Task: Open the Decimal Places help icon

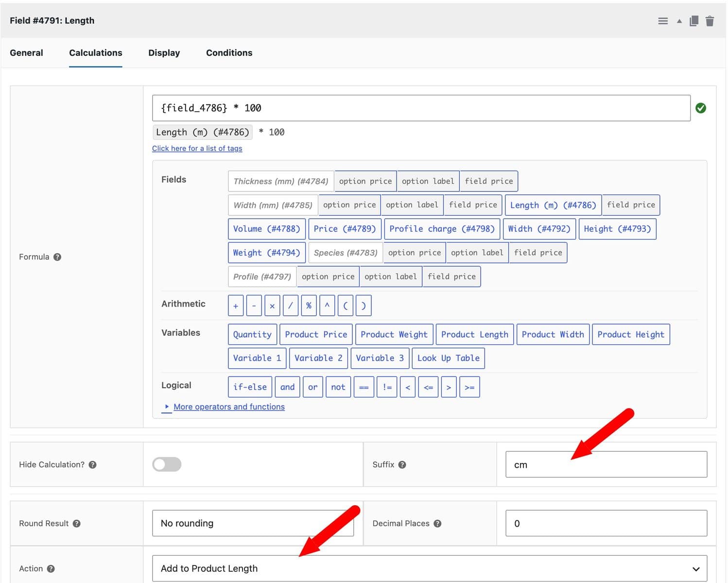Action: 437,523
